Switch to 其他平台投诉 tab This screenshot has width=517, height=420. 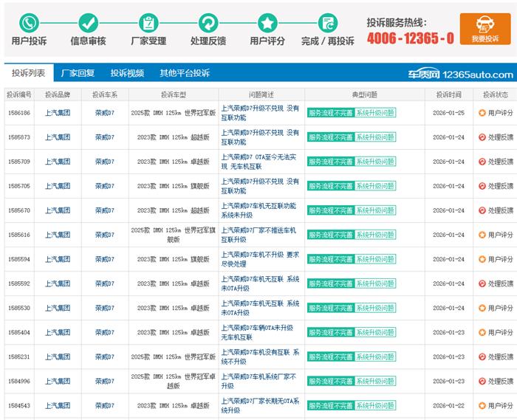click(x=185, y=73)
